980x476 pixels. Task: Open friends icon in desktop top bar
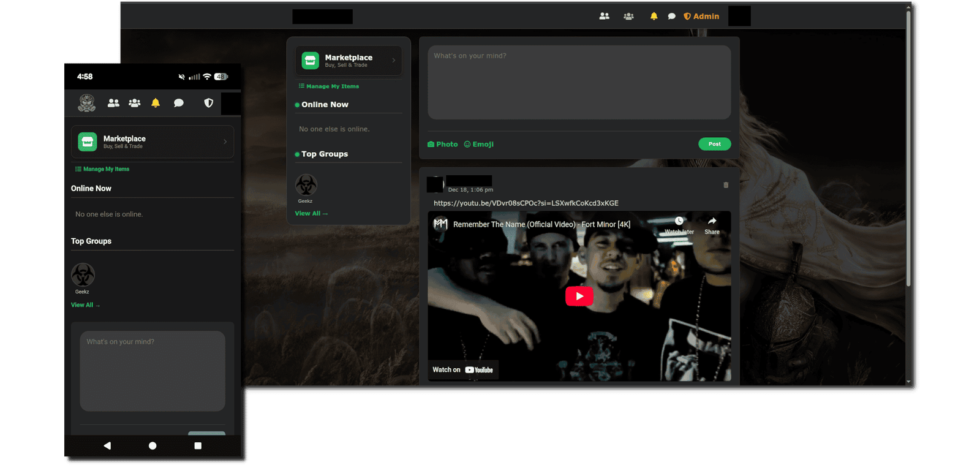(x=604, y=17)
